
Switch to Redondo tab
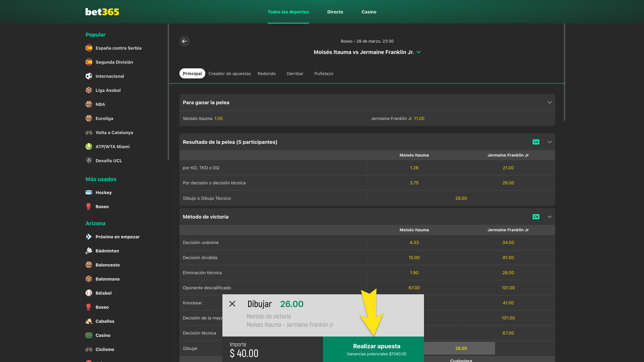tap(267, 73)
